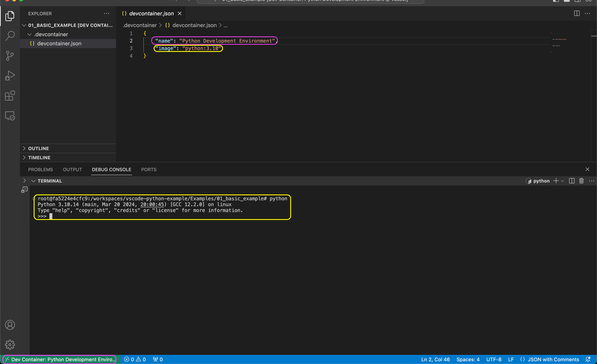
Task: Split the terminal pane
Action: (572, 181)
